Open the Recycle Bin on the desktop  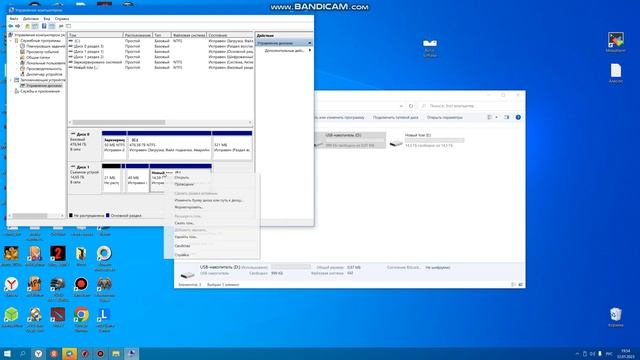tap(616, 317)
